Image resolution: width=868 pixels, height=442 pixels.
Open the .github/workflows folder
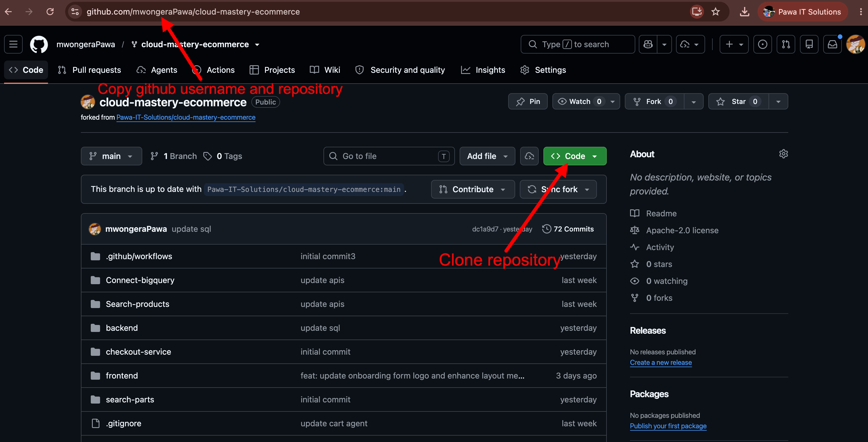point(139,256)
